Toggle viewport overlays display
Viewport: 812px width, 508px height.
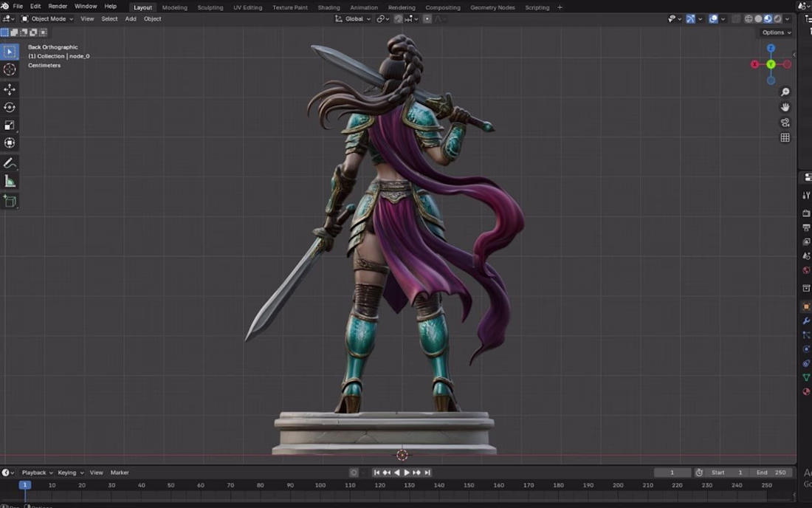tap(713, 18)
